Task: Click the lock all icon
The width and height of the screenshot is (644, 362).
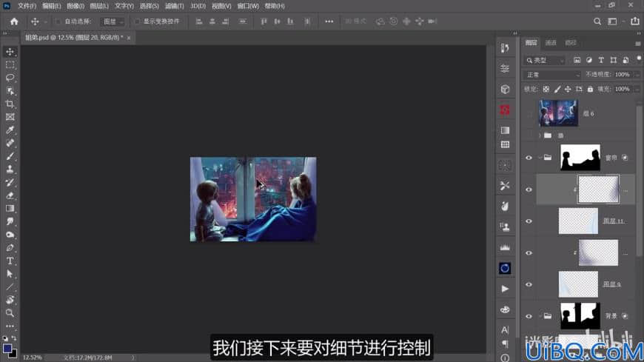Action: [x=590, y=89]
